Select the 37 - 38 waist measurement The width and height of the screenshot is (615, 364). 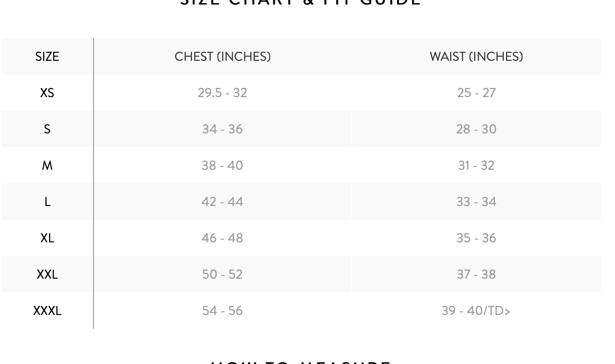tap(476, 275)
